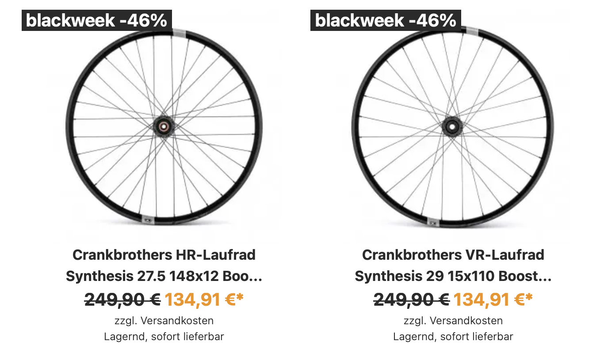
Task: Click the rear wheel hub with copper center
Action: (x=164, y=127)
